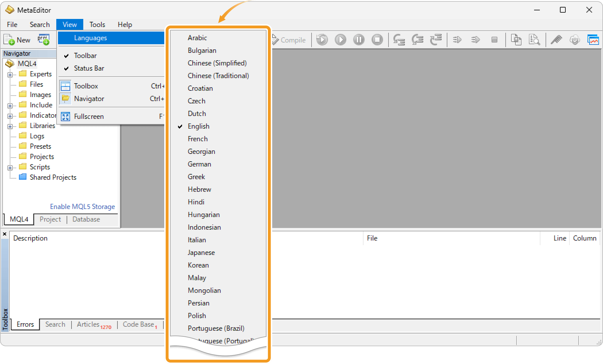Switch to the Database tab
603x364 pixels.
[x=86, y=219]
